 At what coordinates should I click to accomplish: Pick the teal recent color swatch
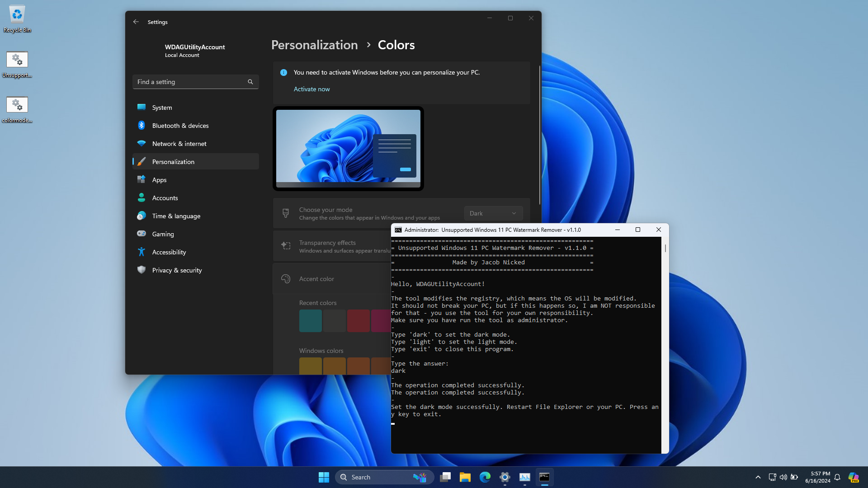pyautogui.click(x=310, y=321)
